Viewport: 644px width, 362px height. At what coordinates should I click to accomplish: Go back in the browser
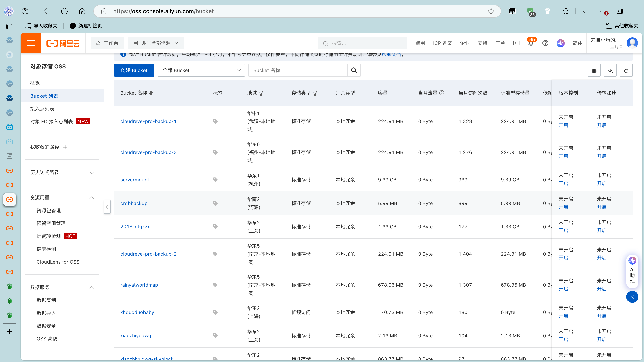coord(46,11)
